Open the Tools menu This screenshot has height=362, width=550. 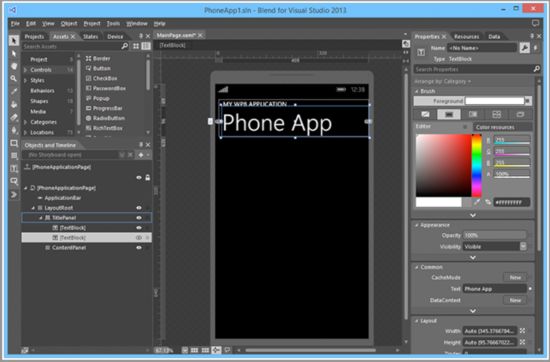pos(113,24)
